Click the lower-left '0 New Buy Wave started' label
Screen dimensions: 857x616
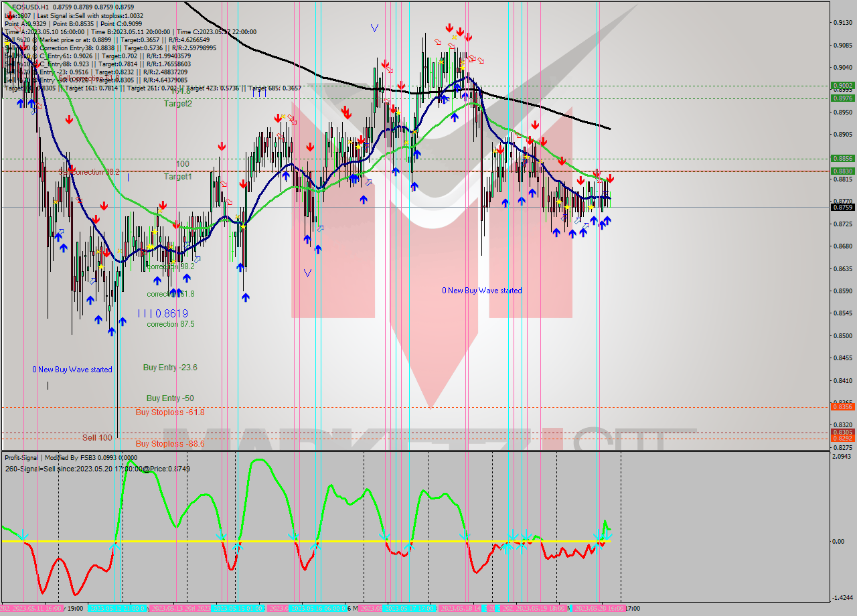click(x=72, y=370)
